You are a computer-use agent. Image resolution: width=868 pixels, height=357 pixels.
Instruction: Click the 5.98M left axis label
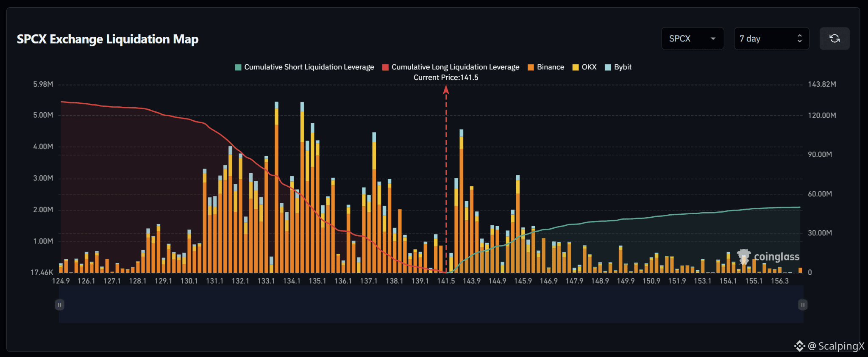[43, 84]
